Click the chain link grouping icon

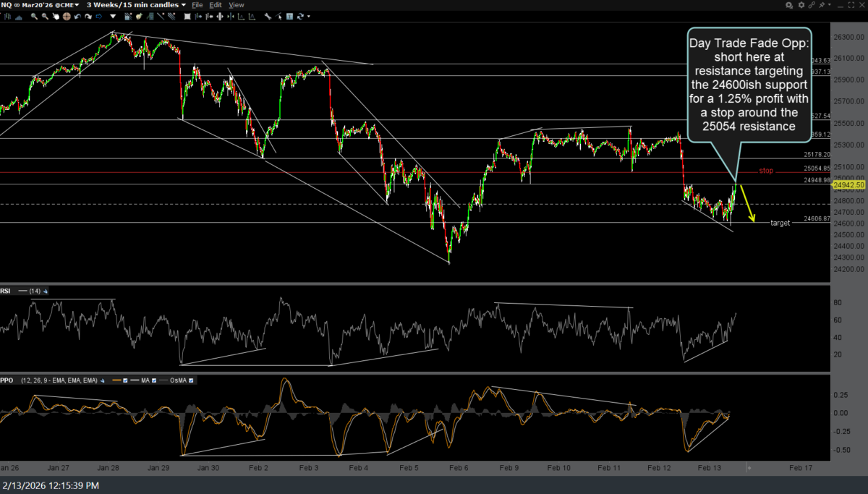812,5
